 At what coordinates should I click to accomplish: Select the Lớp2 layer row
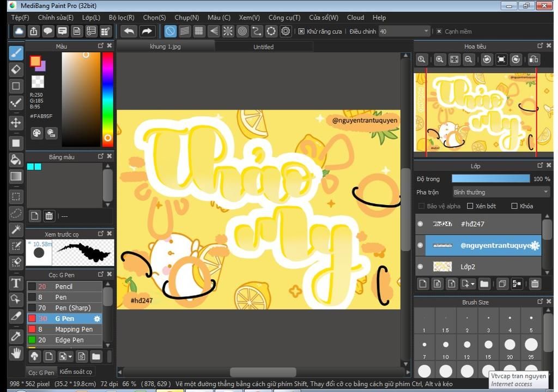coord(478,267)
